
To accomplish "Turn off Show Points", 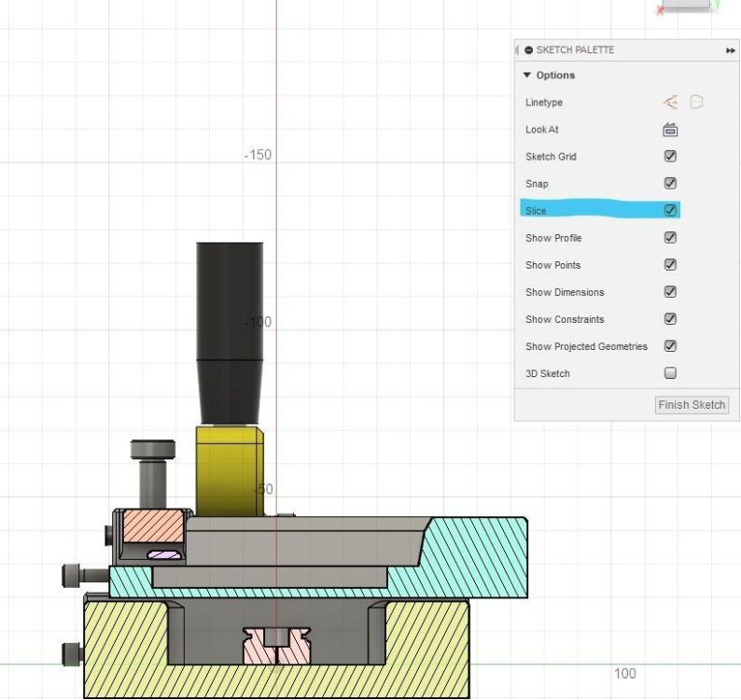I will click(x=670, y=265).
